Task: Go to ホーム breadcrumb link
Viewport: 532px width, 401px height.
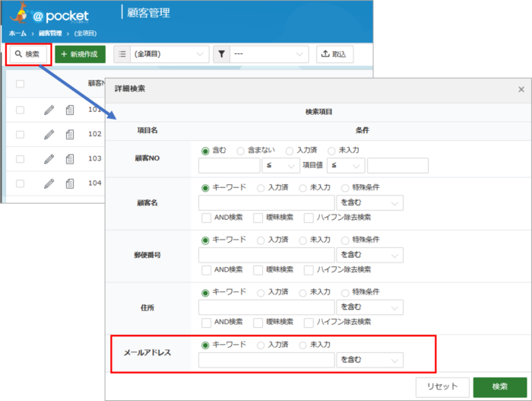Action: (x=17, y=33)
